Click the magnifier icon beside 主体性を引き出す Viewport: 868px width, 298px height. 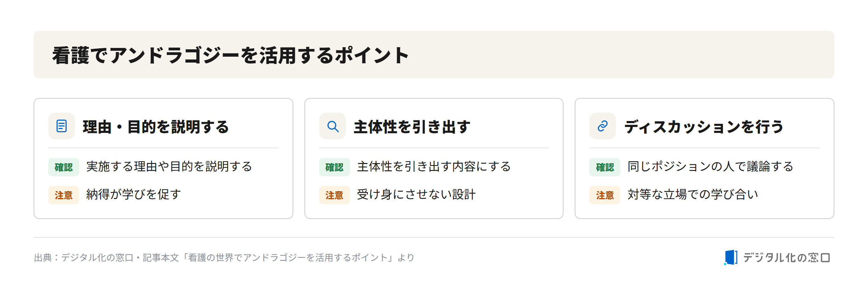(x=332, y=126)
